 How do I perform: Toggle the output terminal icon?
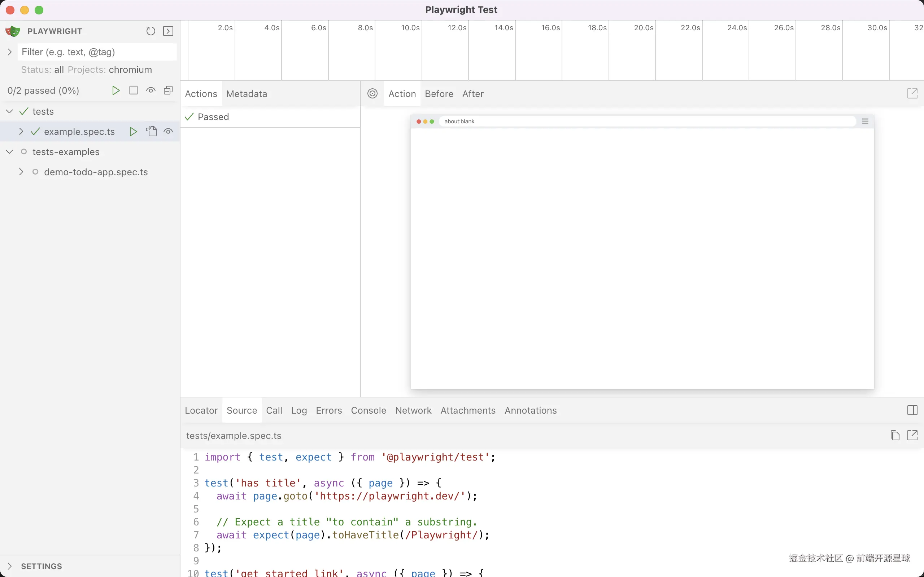(x=168, y=31)
